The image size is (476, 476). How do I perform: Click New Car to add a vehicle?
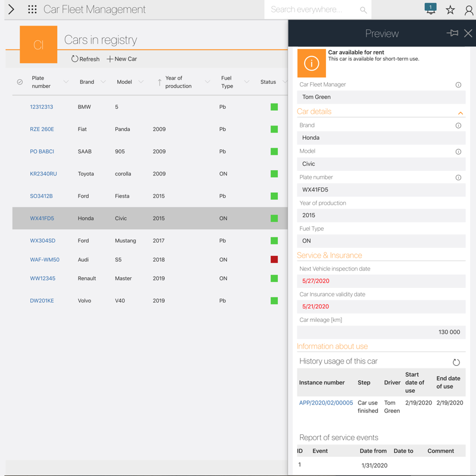click(x=122, y=59)
